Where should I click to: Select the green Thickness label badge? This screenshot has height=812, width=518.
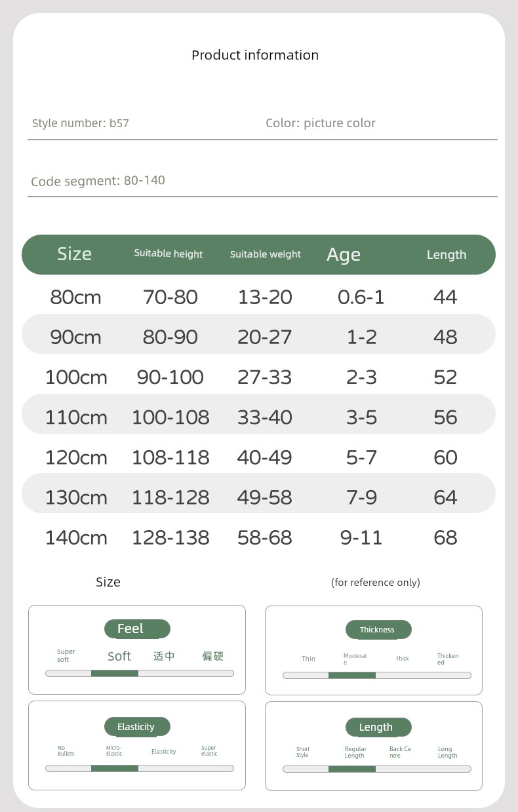click(x=378, y=630)
